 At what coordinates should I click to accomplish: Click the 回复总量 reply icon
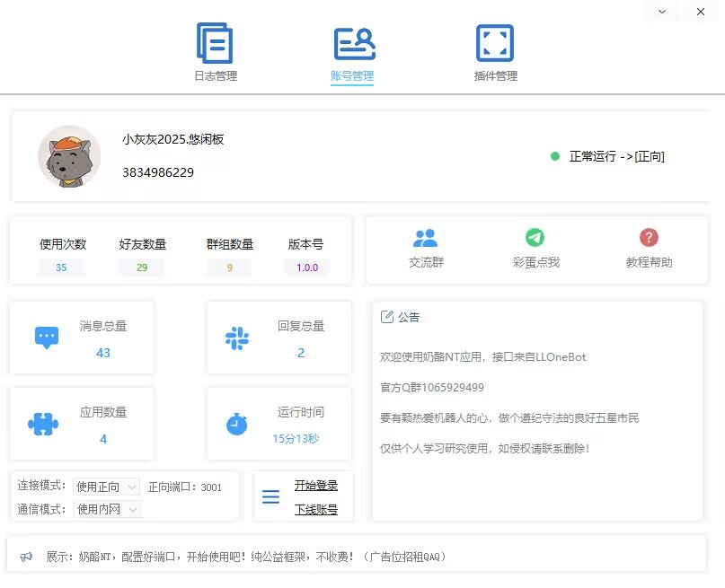click(x=237, y=339)
